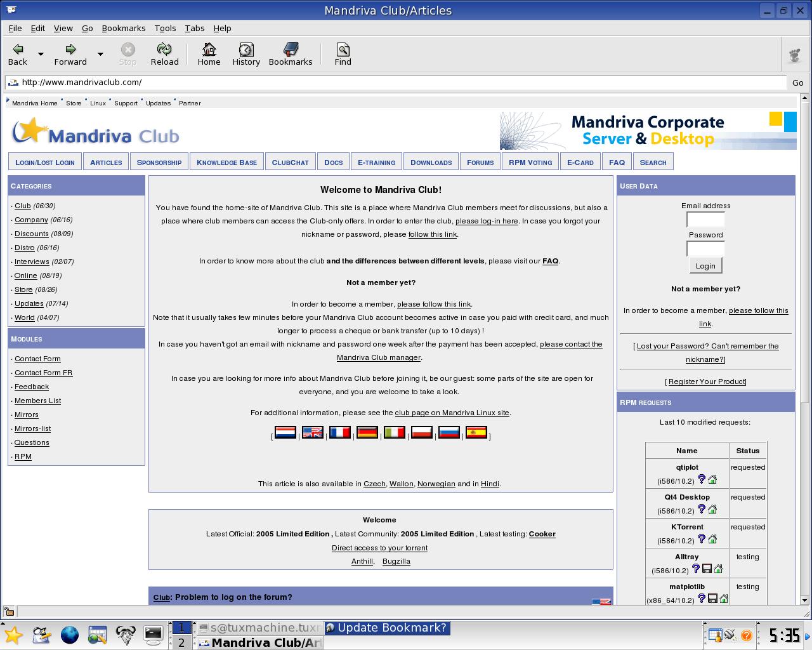Viewport: 812px width, 650px height.
Task: Click the address bar URL field
Action: (396, 83)
